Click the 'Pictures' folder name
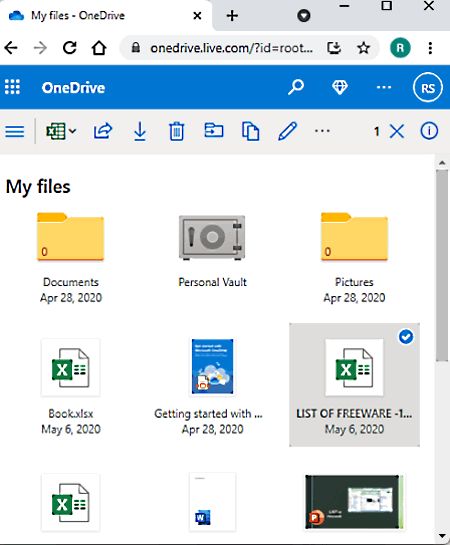This screenshot has height=545, width=450. [354, 282]
